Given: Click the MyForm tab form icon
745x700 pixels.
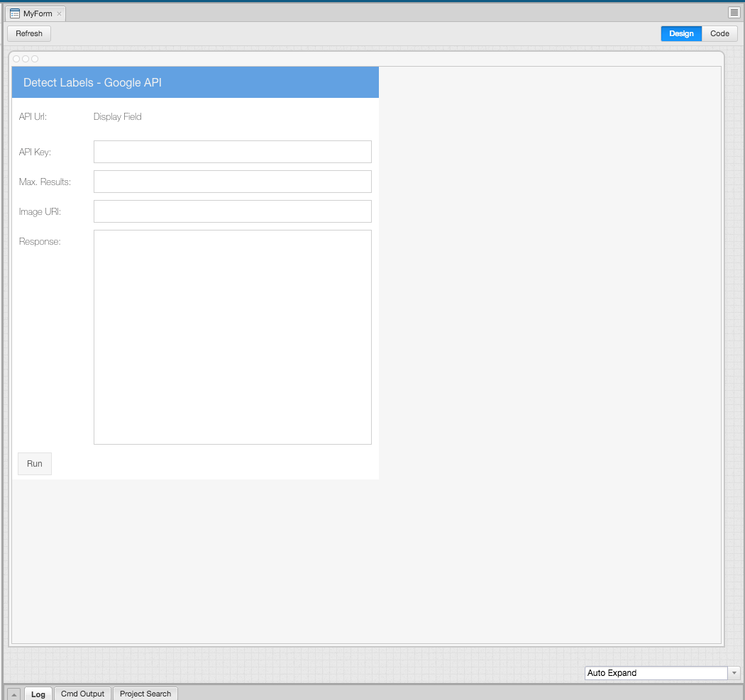Looking at the screenshot, I should pos(15,13).
